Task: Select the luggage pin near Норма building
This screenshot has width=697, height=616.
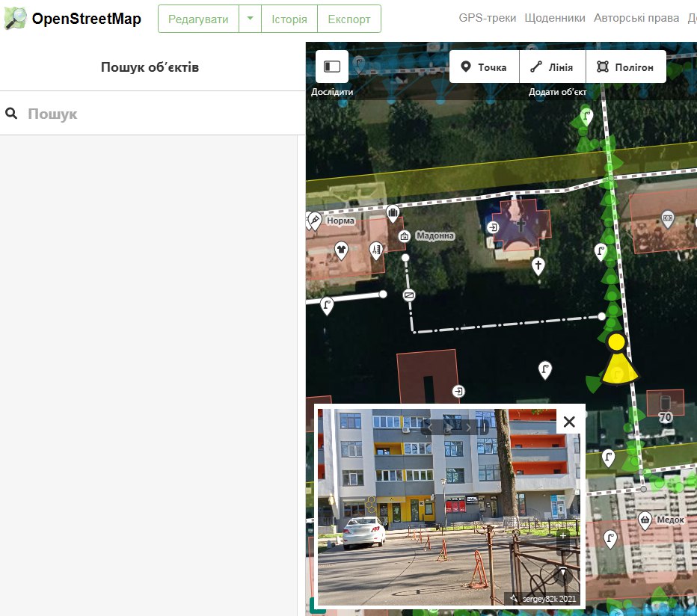Action: (393, 214)
